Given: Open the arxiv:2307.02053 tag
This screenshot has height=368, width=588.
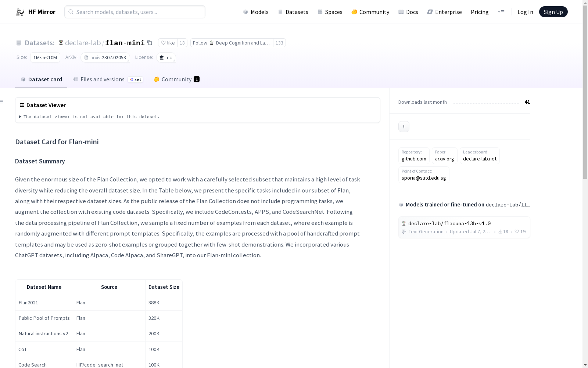Looking at the screenshot, I should pyautogui.click(x=105, y=57).
